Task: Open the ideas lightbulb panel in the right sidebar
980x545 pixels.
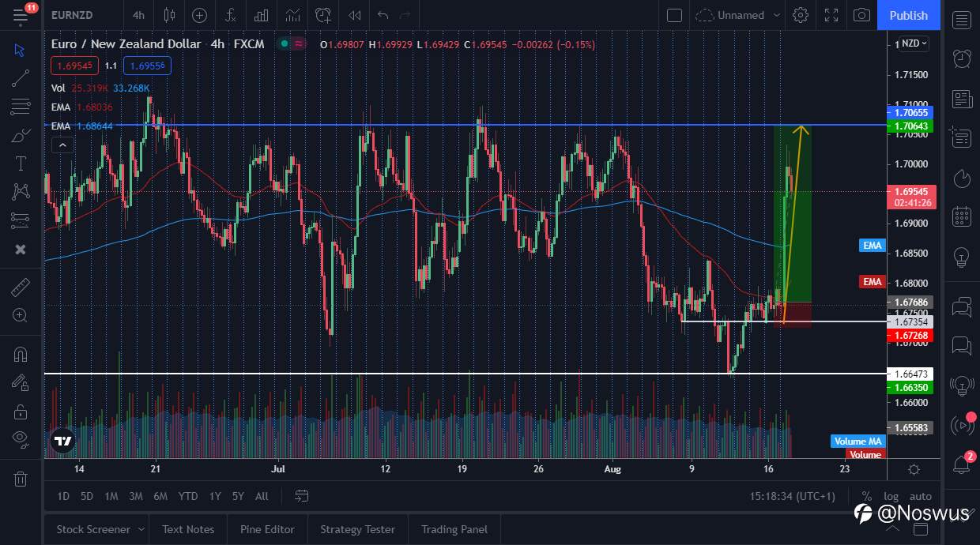Action: pos(961,257)
